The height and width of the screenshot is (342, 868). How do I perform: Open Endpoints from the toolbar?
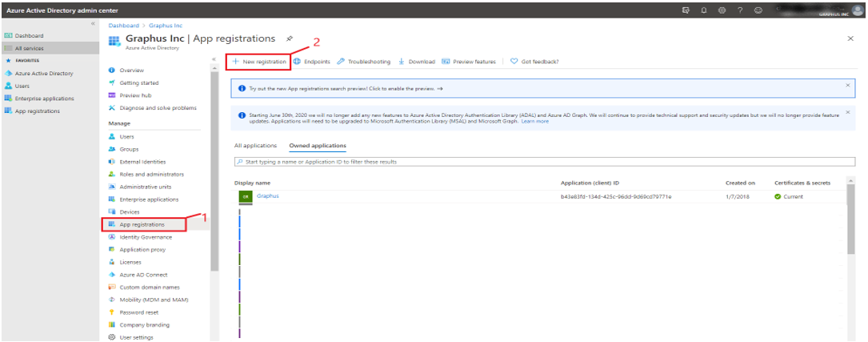(x=312, y=62)
